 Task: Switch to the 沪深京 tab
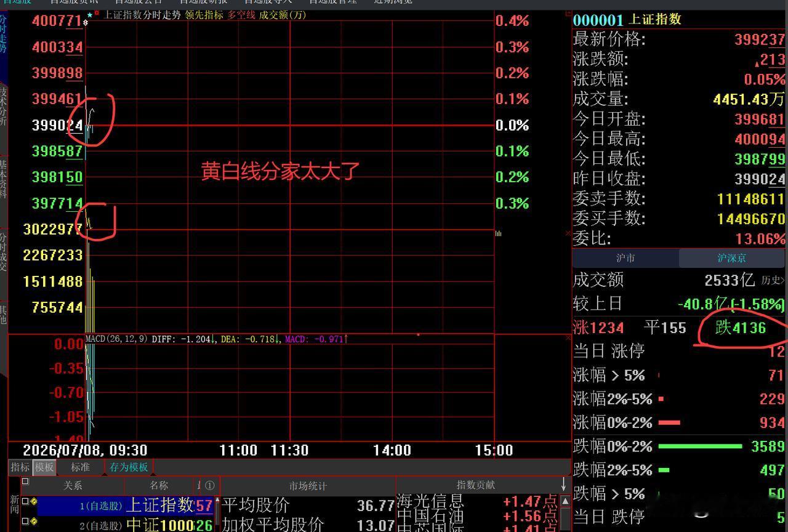(x=732, y=258)
